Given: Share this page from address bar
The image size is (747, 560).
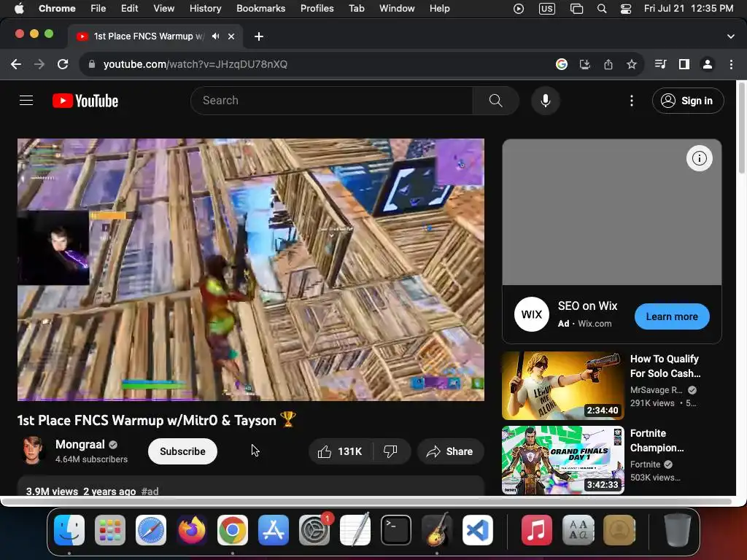Looking at the screenshot, I should tap(608, 64).
